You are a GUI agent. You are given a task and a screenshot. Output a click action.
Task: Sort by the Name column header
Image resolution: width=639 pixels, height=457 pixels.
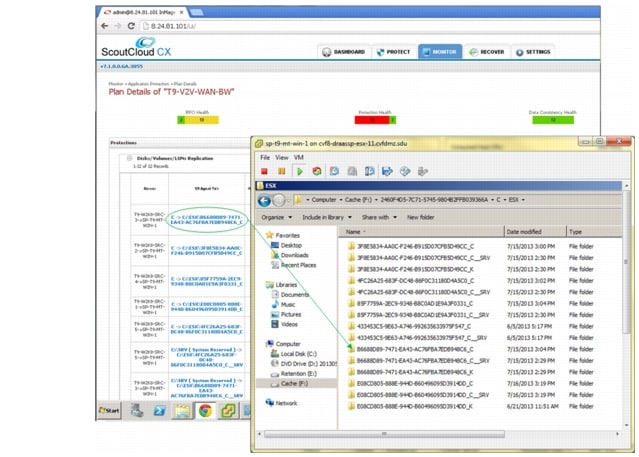pos(421,232)
